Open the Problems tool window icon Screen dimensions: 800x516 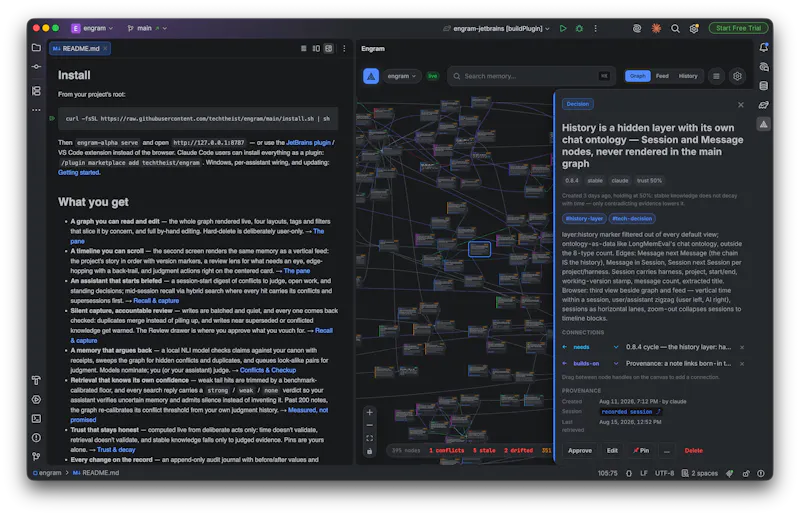pos(36,437)
